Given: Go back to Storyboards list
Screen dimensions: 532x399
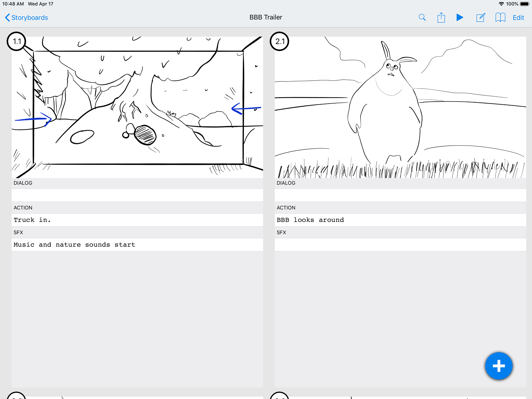Looking at the screenshot, I should coord(26,18).
